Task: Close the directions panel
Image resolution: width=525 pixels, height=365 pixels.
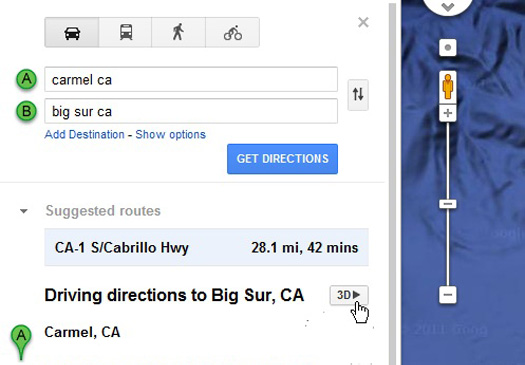Action: [363, 22]
